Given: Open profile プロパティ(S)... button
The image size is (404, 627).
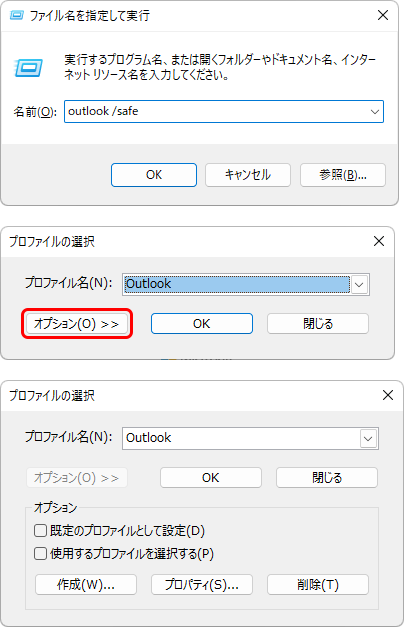Looking at the screenshot, I should point(202,585).
